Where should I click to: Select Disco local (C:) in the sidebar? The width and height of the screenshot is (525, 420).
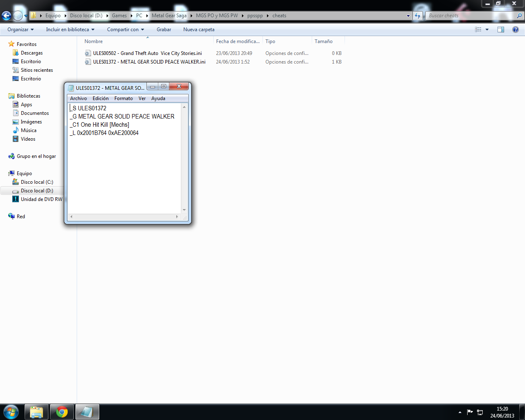click(x=37, y=182)
